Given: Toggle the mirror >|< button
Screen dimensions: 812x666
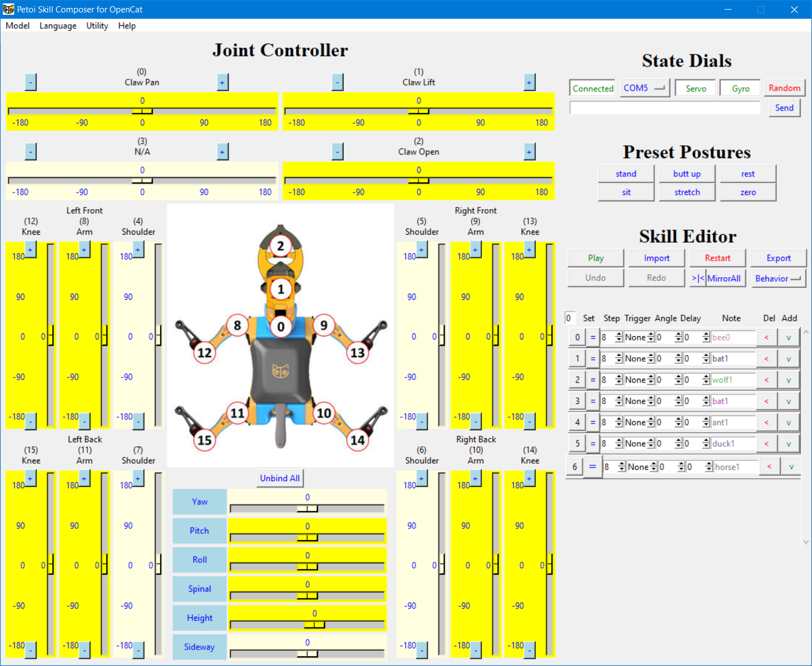Looking at the screenshot, I should coord(697,278).
